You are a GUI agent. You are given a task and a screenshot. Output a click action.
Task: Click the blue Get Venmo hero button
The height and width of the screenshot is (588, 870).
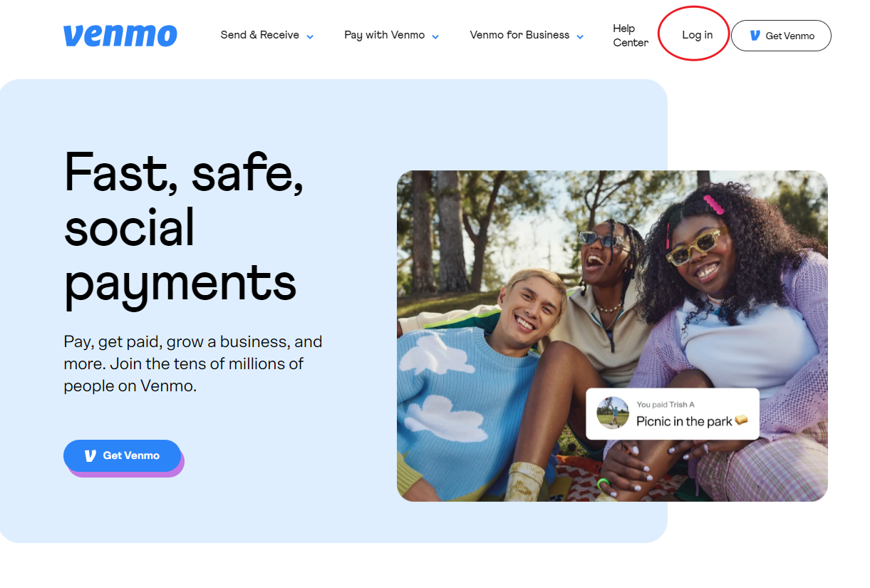[x=122, y=455]
